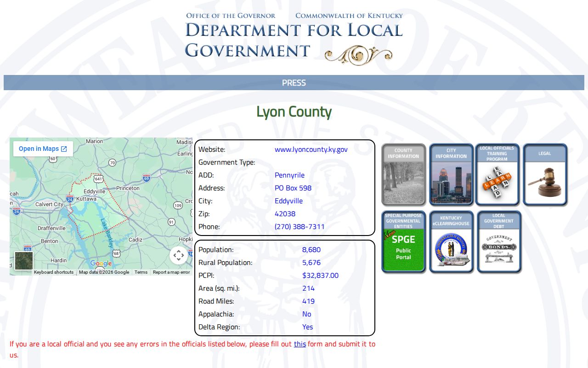Open Keyboard shortcuts on the map
588x368 pixels.
coord(54,272)
